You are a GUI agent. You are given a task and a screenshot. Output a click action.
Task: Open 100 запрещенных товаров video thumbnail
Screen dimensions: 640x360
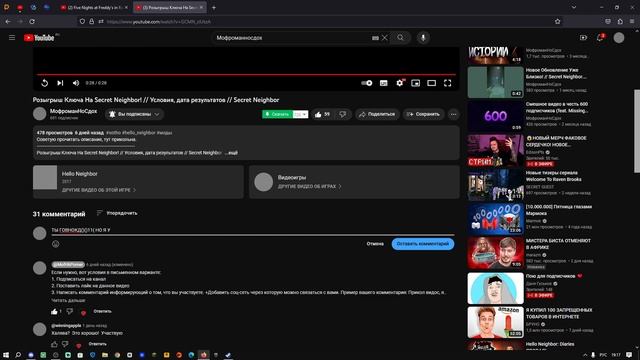click(496, 322)
